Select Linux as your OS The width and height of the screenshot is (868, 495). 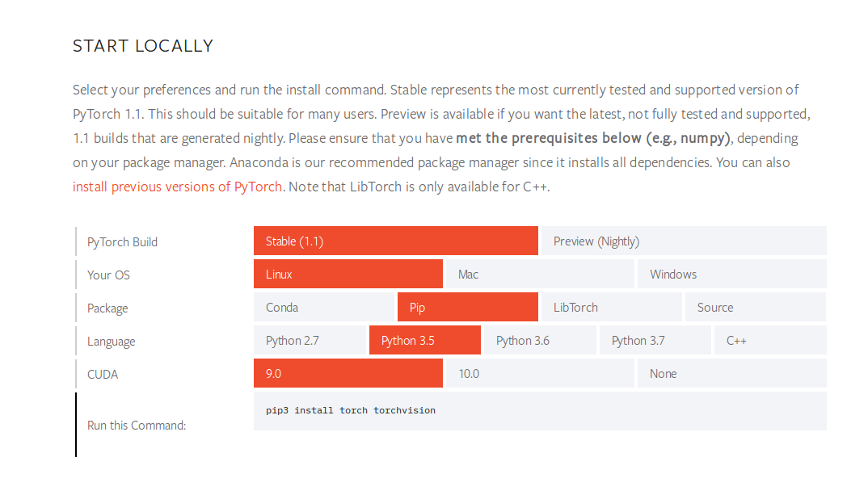[348, 274]
